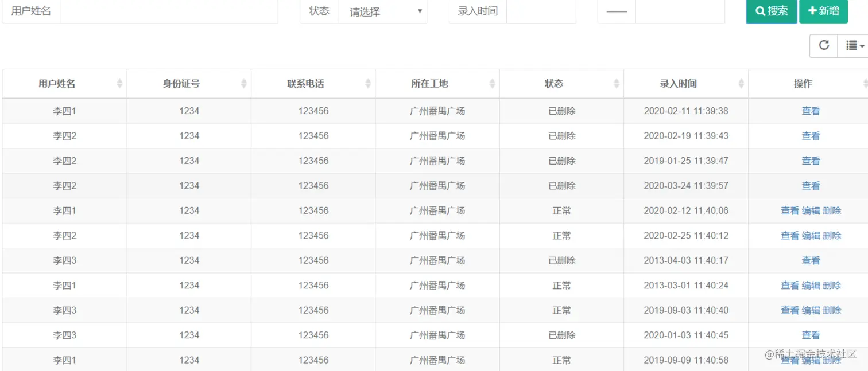Screen dimensions: 868x371
Task: Click 编辑 for row dated 2019-09-03 11:40:40
Action: [x=811, y=310]
